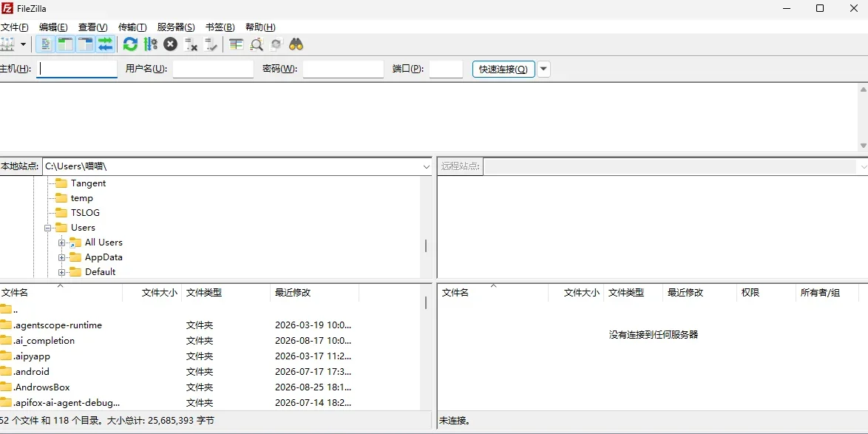868x434 pixels.
Task: Toggle local directory tree display
Action: click(x=65, y=44)
